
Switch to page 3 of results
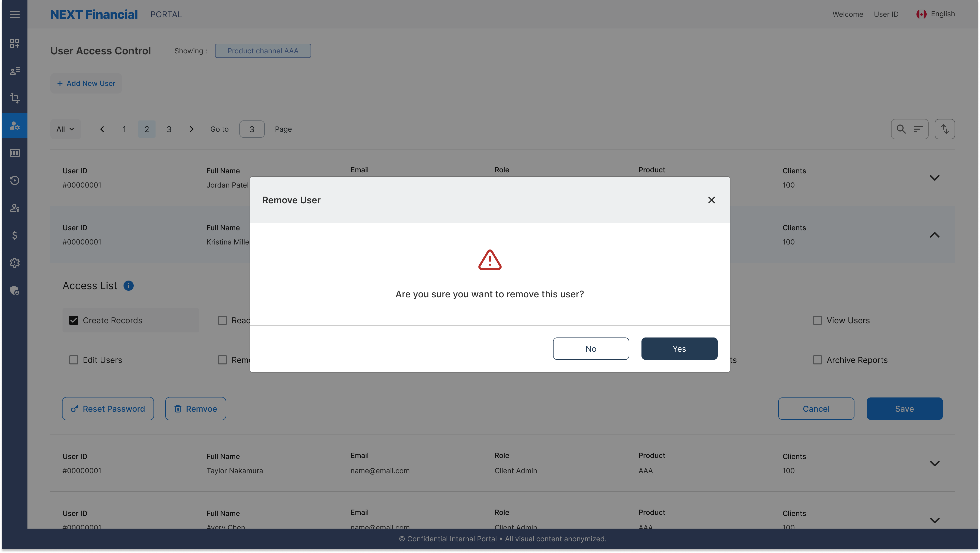169,129
